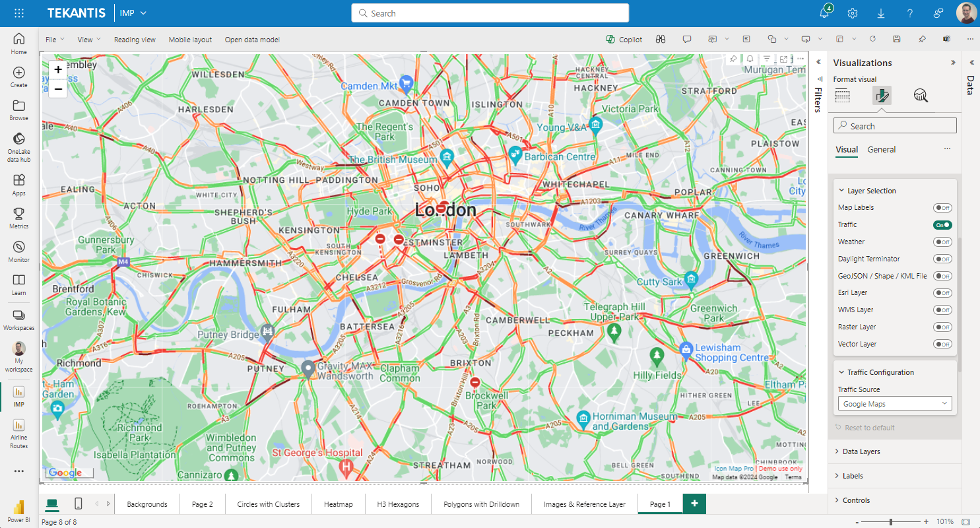Open focus mode on the map visual
Viewport: 980px width, 528px height.
click(x=783, y=59)
